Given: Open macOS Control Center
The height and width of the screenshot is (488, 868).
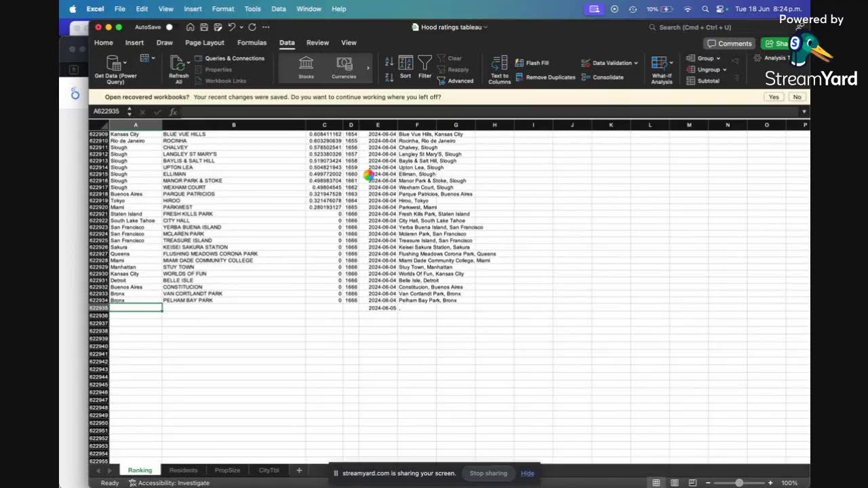Looking at the screenshot, I should point(722,9).
